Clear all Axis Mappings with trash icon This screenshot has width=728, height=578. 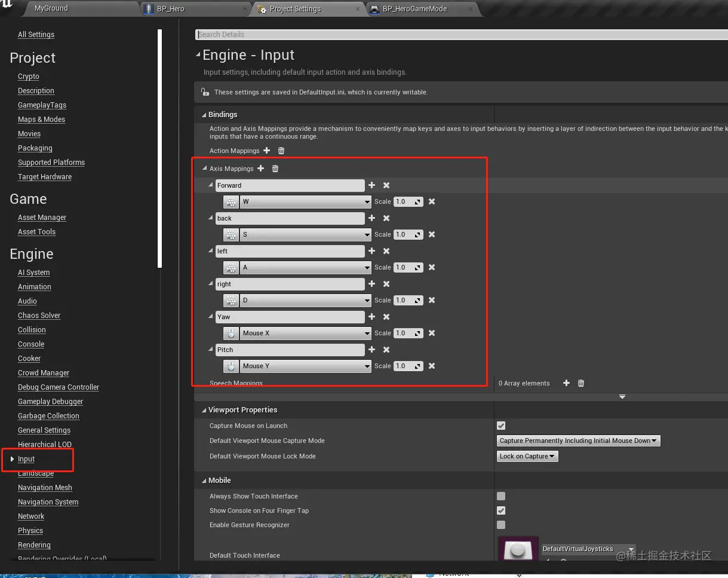[275, 169]
